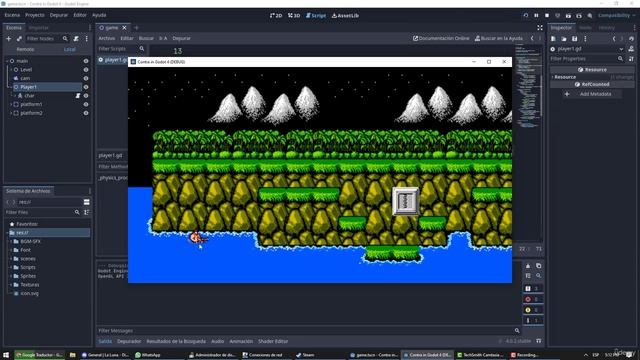Open the movie maker mode icon
The height and width of the screenshot is (360, 640).
[x=590, y=16]
